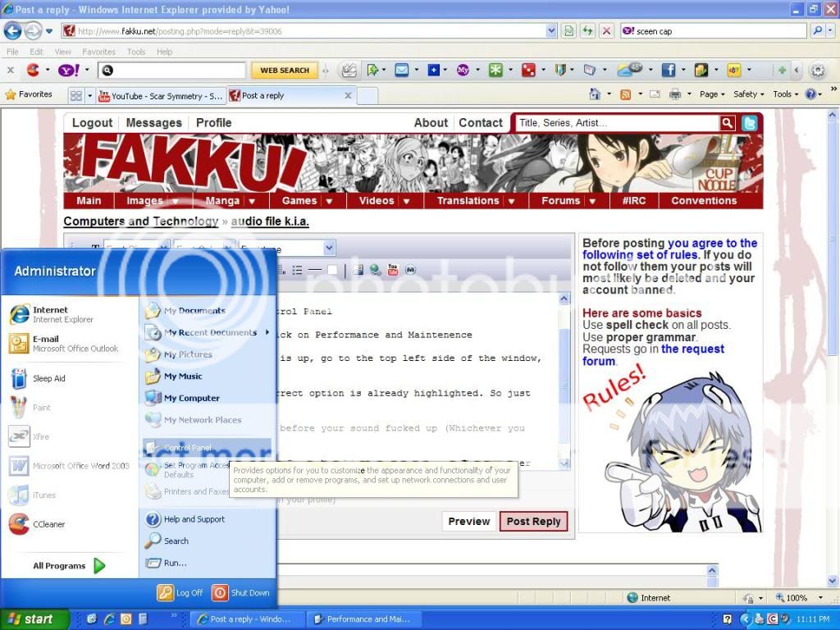Open the address bar history dropdown

click(x=551, y=31)
